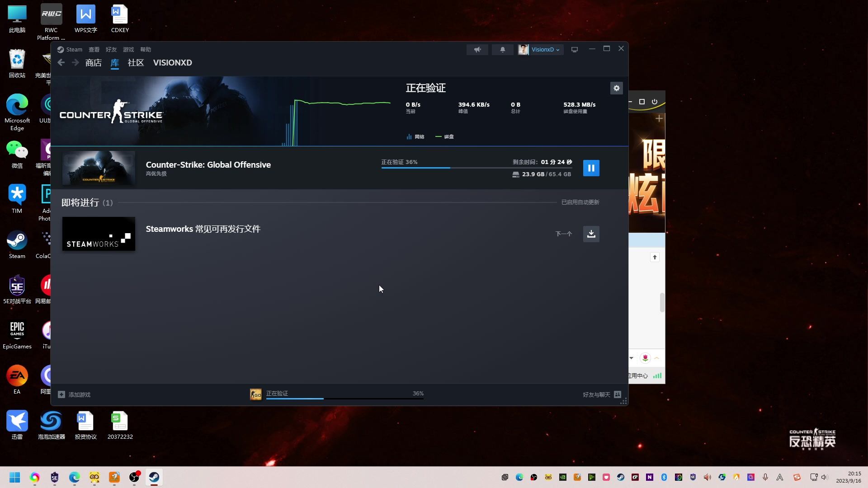Click up-arrow button in background window
This screenshot has height=488, width=868.
click(x=655, y=258)
